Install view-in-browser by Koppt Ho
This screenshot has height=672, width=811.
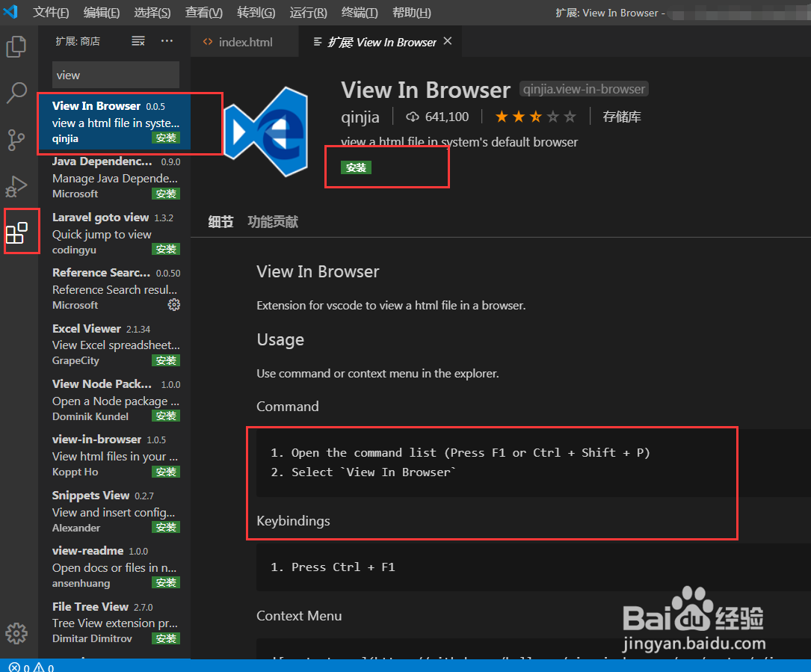tap(165, 472)
